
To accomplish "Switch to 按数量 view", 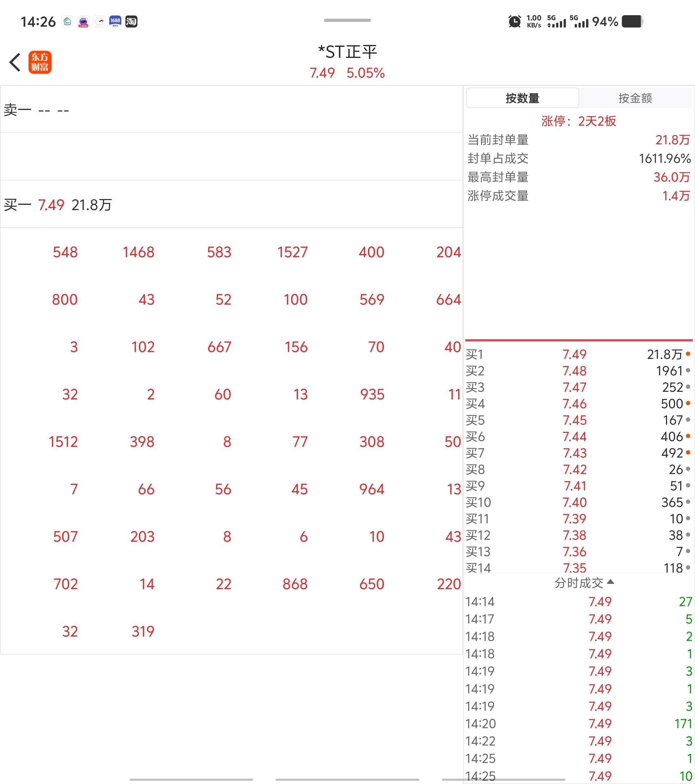I will coord(522,98).
